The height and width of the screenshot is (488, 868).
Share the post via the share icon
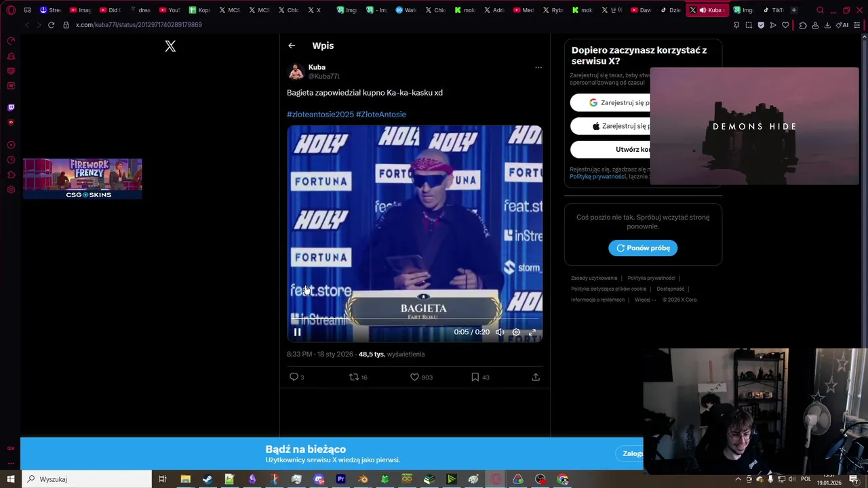pos(536,377)
